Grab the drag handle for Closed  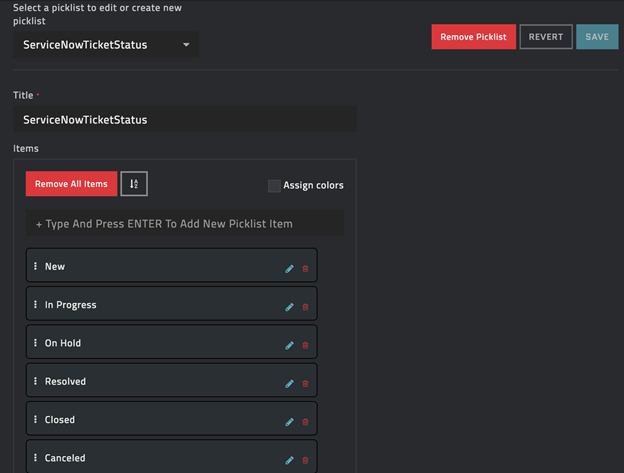point(35,419)
